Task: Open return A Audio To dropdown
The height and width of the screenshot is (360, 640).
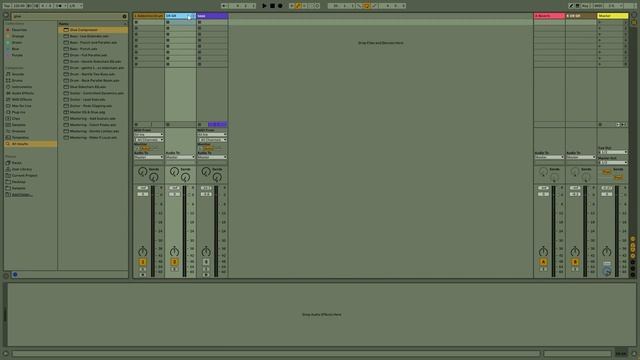Action: coord(549,157)
